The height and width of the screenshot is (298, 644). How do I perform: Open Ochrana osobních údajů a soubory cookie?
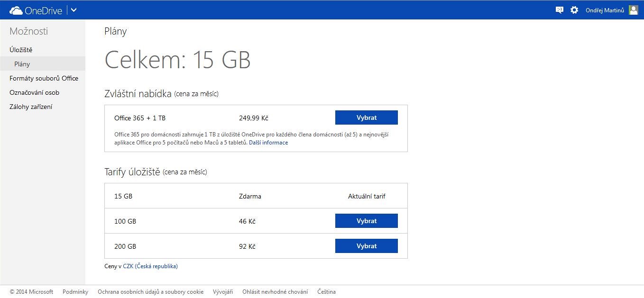click(x=150, y=292)
